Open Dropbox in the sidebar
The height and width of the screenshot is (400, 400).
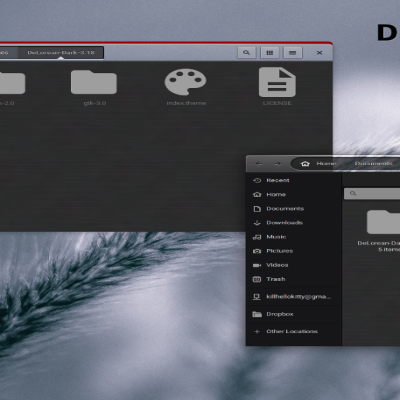click(294, 314)
